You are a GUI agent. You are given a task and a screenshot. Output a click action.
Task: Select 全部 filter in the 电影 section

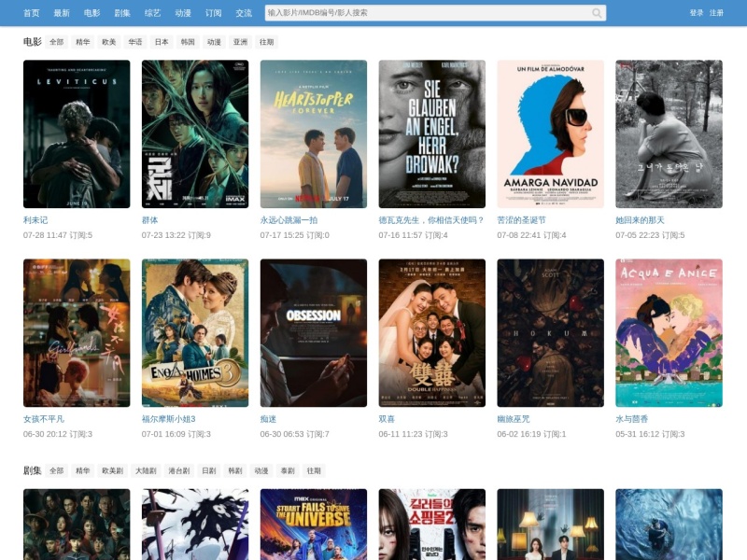57,42
